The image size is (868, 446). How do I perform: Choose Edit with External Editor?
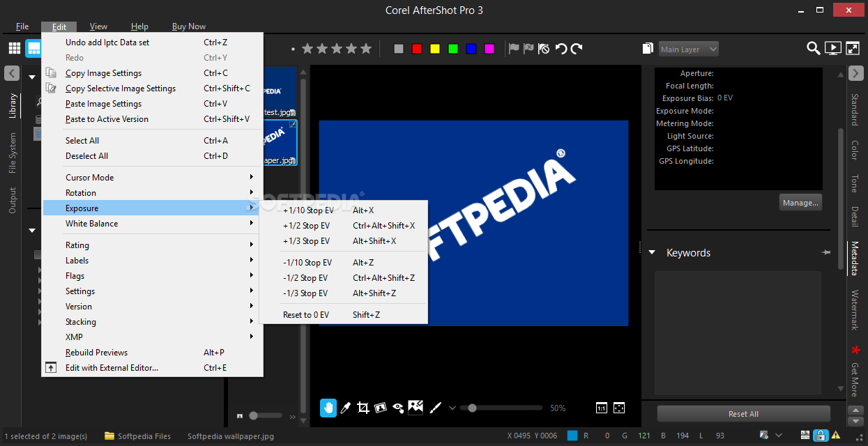point(149,368)
